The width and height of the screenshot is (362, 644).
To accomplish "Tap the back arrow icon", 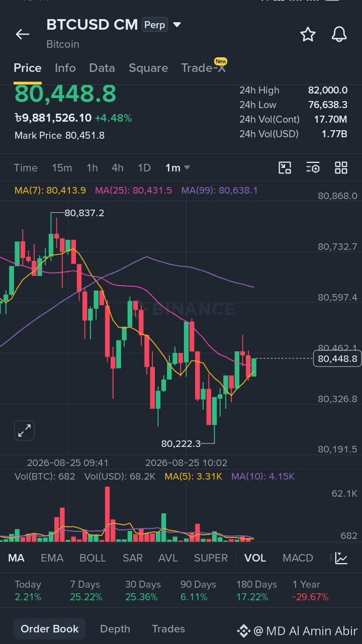I will point(23,34).
